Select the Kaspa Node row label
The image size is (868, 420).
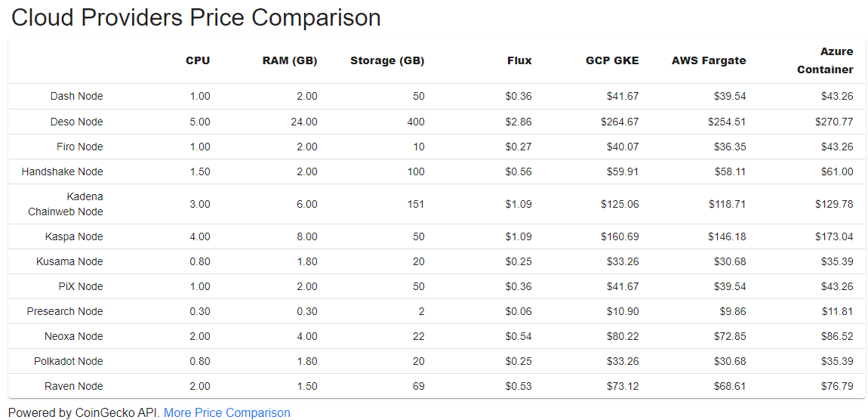click(x=74, y=236)
